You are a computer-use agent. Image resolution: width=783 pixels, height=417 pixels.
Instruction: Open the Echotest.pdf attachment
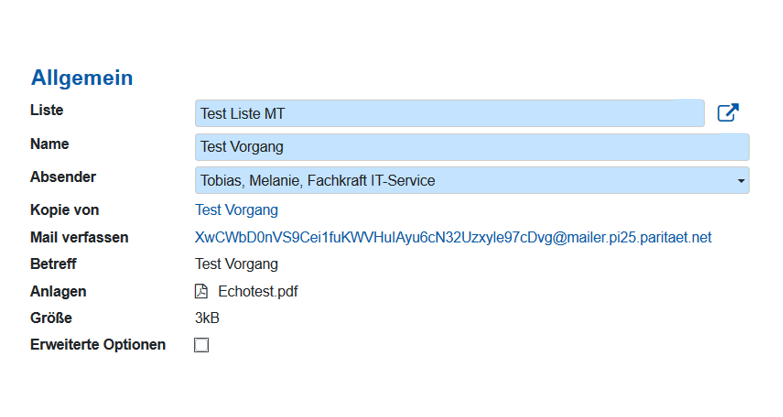(257, 292)
